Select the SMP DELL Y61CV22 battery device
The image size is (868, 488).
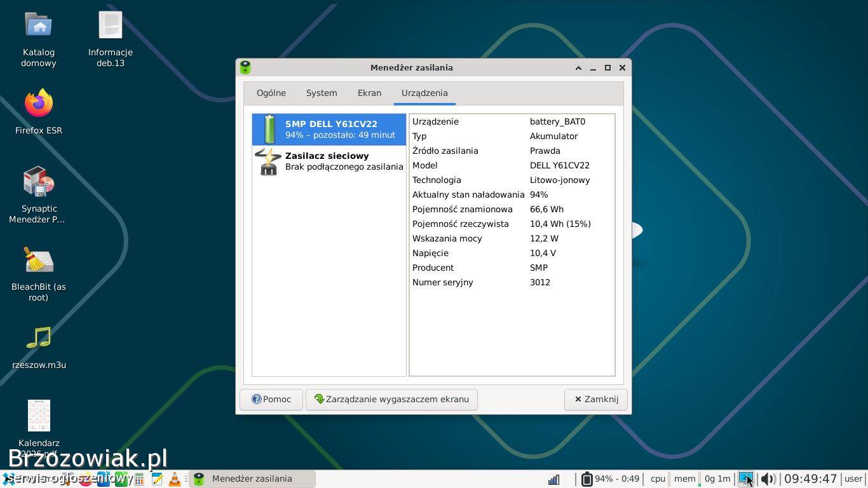pos(329,129)
